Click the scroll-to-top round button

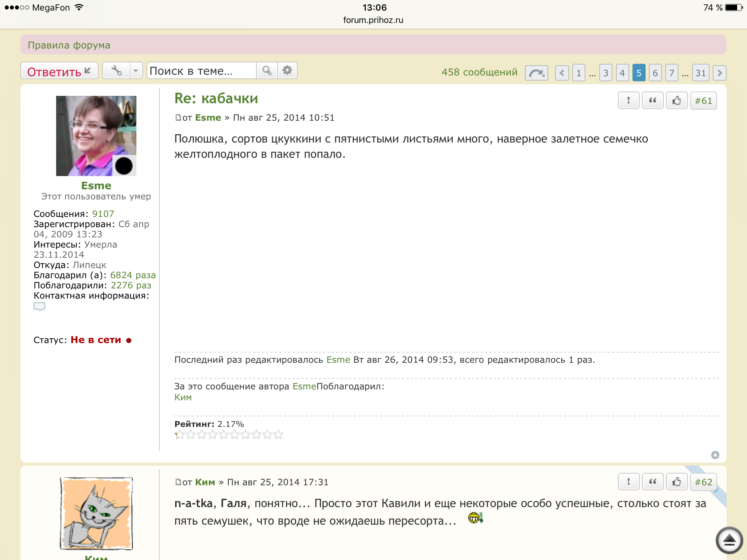pyautogui.click(x=729, y=540)
